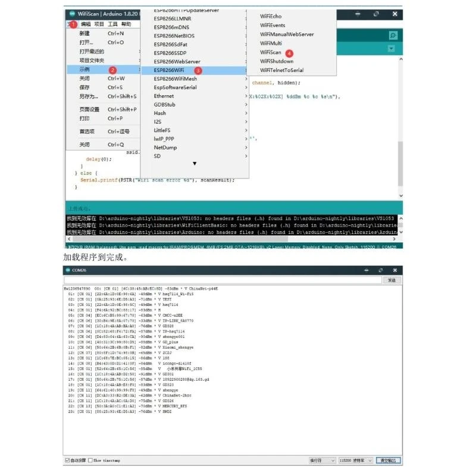Screen dimensions: 476x476
Task: Select NetDump in examples list
Action: (195, 148)
